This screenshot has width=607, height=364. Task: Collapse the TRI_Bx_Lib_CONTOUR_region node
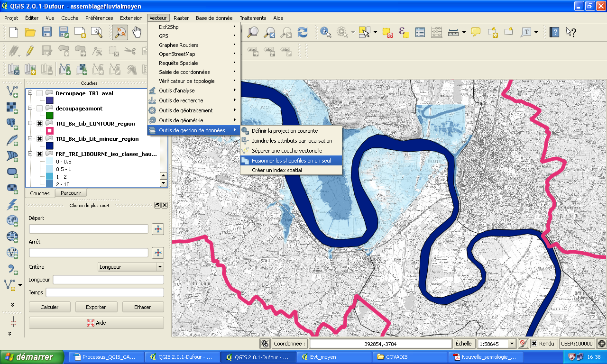(30, 124)
